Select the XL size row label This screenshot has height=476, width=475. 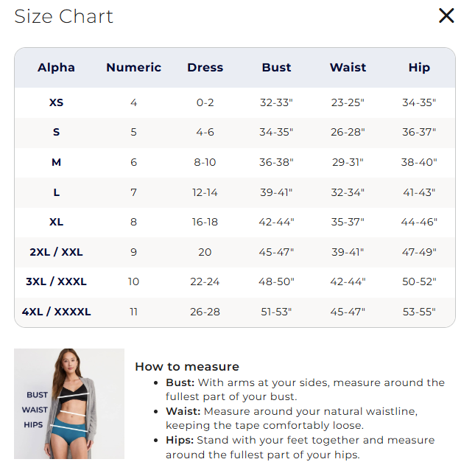pyautogui.click(x=57, y=222)
